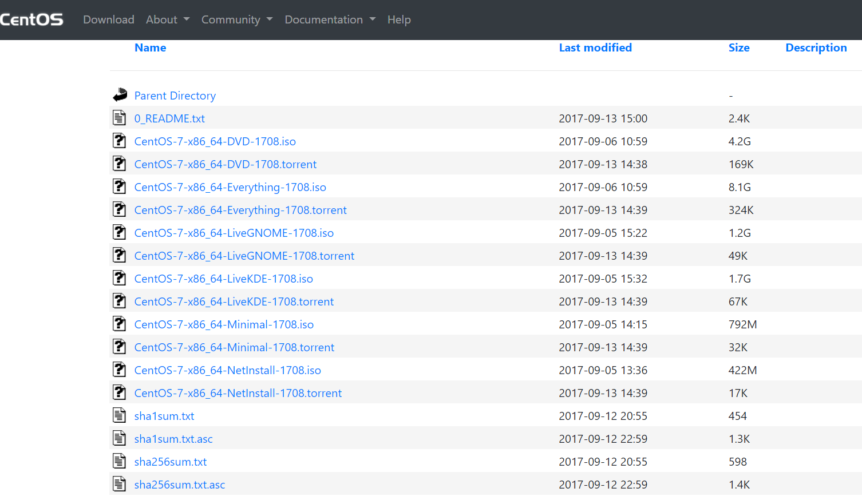Image resolution: width=862 pixels, height=504 pixels.
Task: Open the Help navbar item
Action: pos(399,19)
